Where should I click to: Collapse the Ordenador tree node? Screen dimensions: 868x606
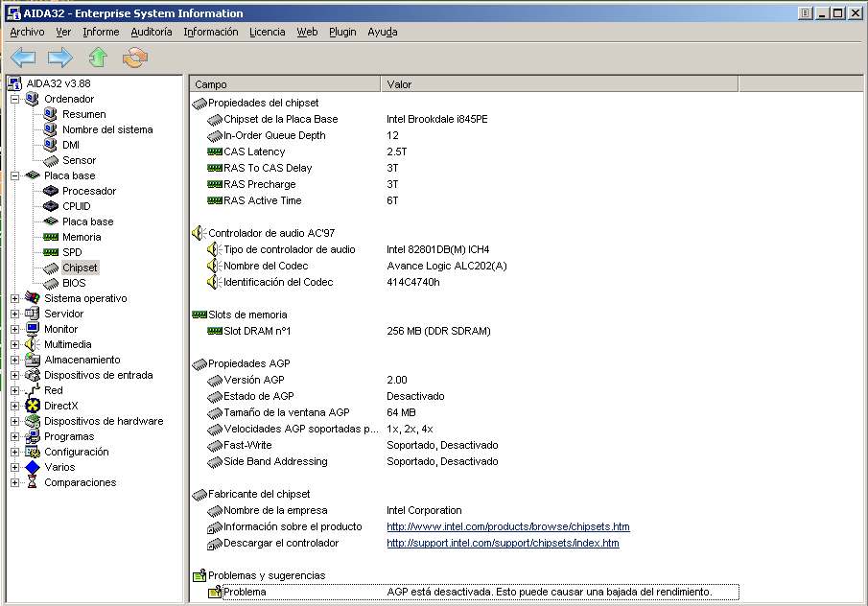tap(15, 99)
